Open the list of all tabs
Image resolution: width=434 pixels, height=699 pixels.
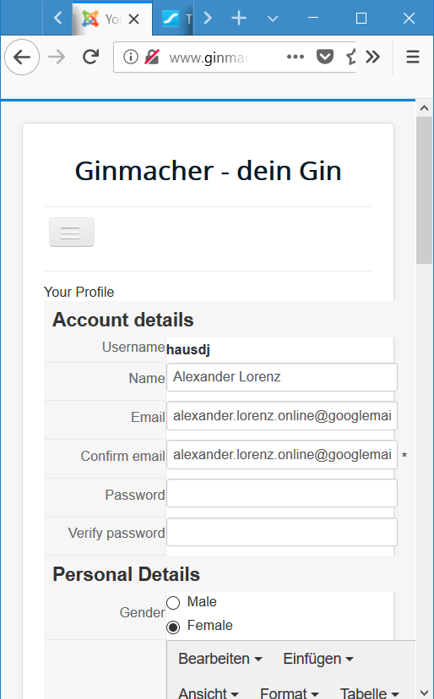click(x=273, y=18)
